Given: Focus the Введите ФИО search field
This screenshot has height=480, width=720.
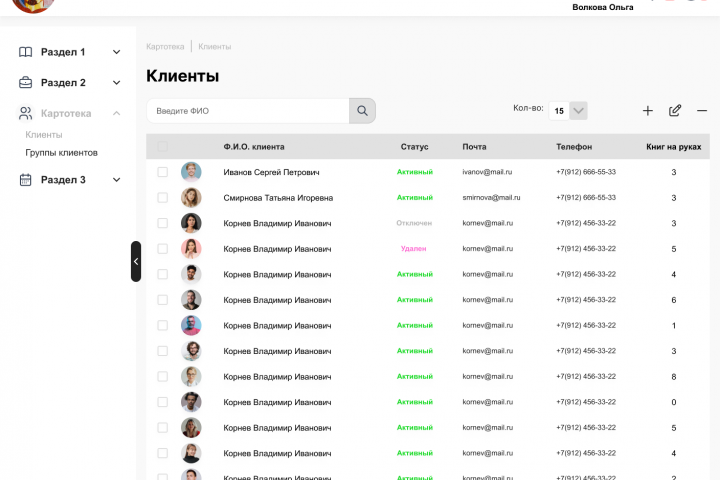Looking at the screenshot, I should pos(248,111).
